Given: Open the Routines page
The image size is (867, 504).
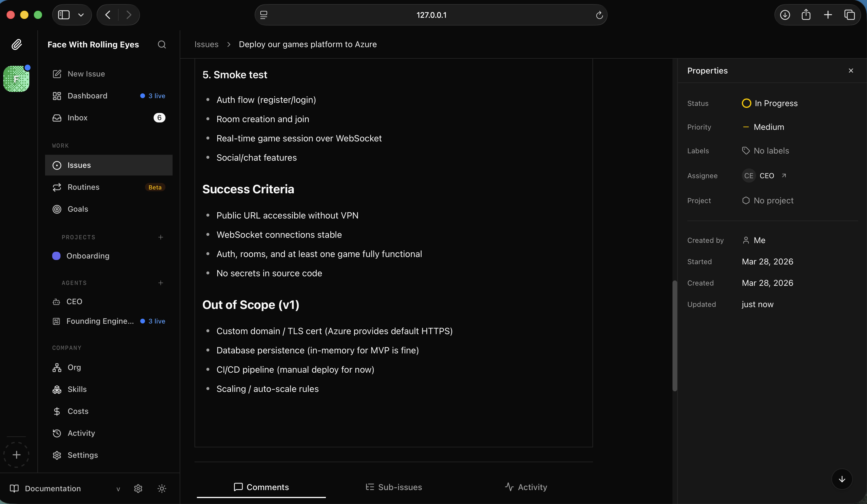Looking at the screenshot, I should tap(83, 187).
